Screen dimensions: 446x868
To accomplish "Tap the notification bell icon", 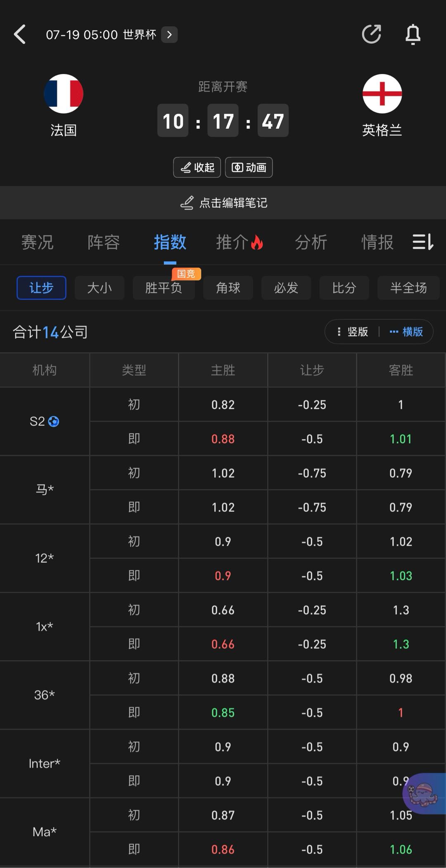I will [413, 34].
